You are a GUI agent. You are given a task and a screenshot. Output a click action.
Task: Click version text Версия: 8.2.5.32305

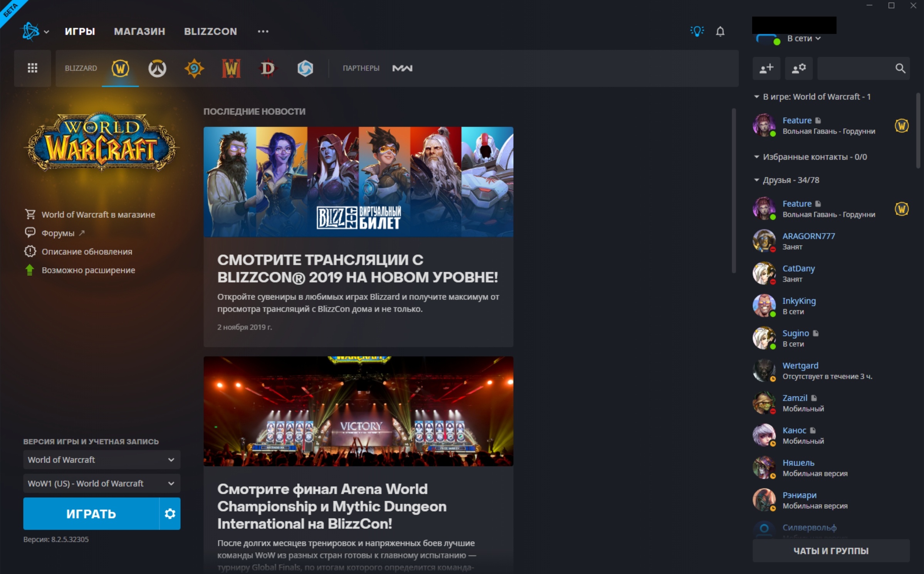point(56,539)
